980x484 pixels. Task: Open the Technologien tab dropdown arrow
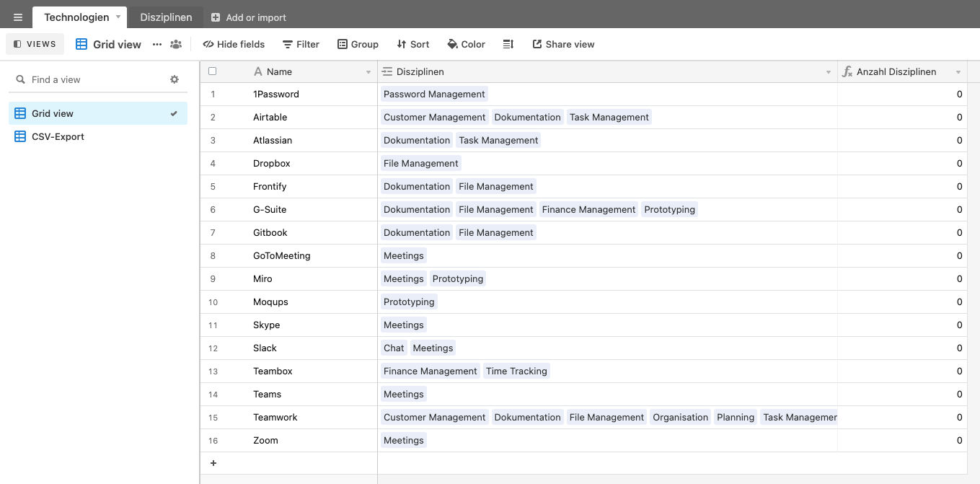click(x=118, y=17)
